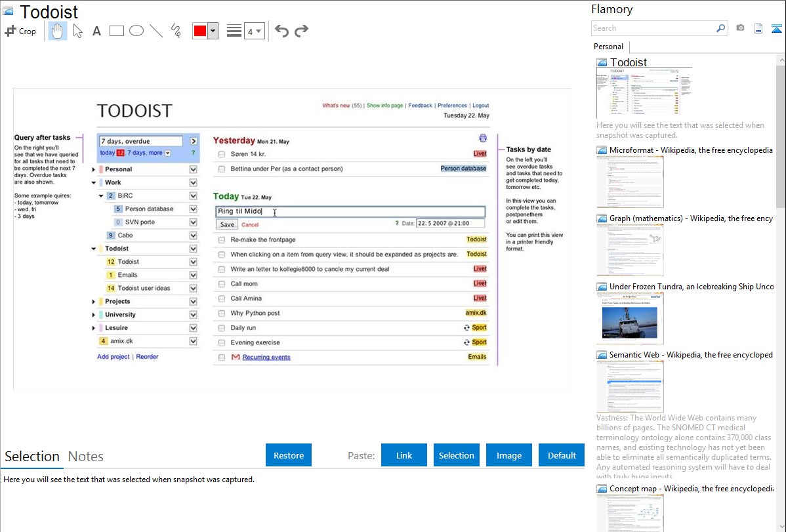The height and width of the screenshot is (532, 786).
Task: Select the Crop tool
Action: (20, 31)
